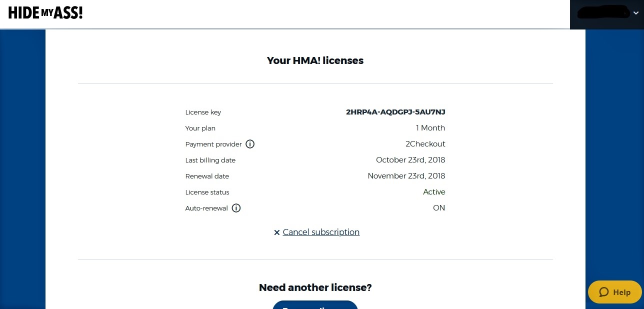Open the Auto-renewal info icon
Screen dimensions: 644x309
pyautogui.click(x=236, y=208)
